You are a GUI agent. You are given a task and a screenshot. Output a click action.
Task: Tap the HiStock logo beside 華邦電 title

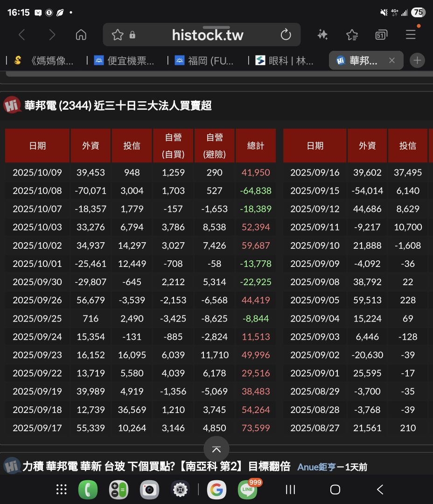pos(12,105)
